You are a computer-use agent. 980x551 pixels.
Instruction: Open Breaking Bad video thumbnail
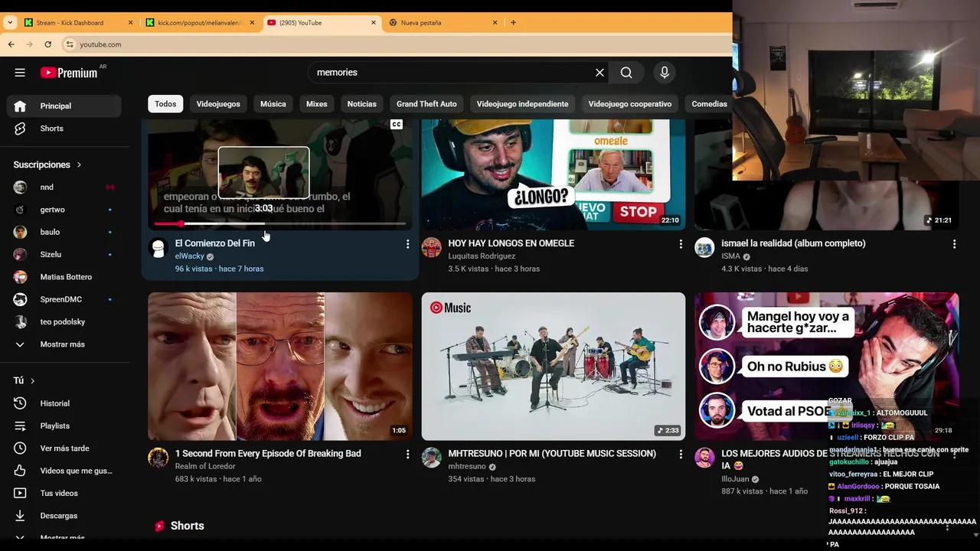point(280,367)
